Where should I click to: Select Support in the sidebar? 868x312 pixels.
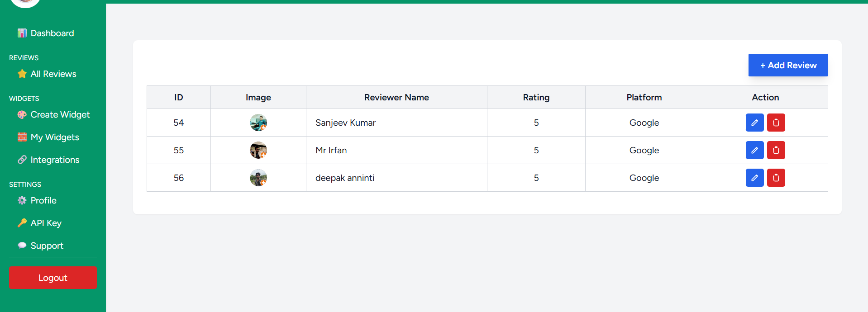coord(47,246)
